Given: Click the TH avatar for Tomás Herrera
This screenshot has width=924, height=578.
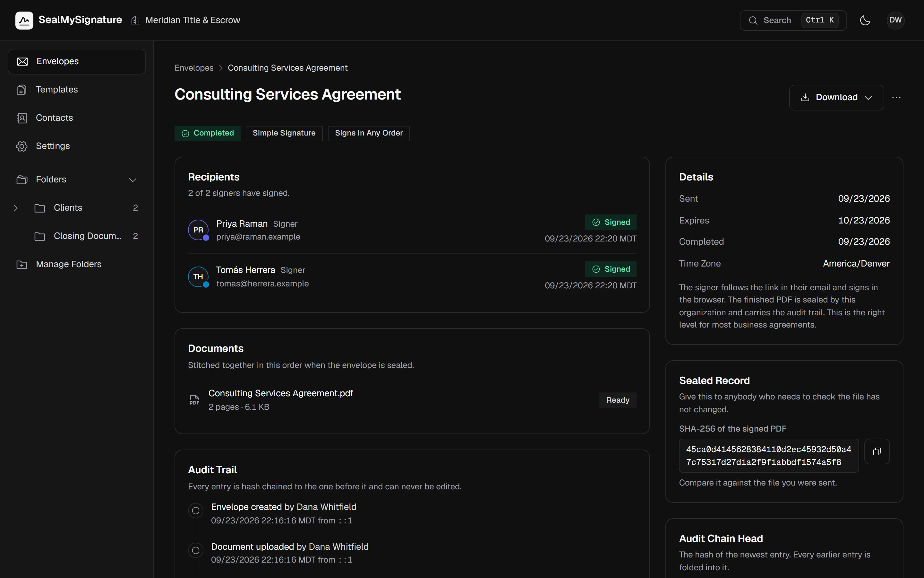Looking at the screenshot, I should (x=198, y=277).
